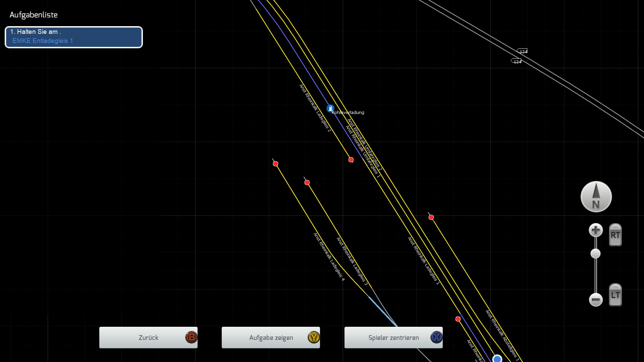Click the north compass icon
This screenshot has height=362, width=644.
[596, 197]
